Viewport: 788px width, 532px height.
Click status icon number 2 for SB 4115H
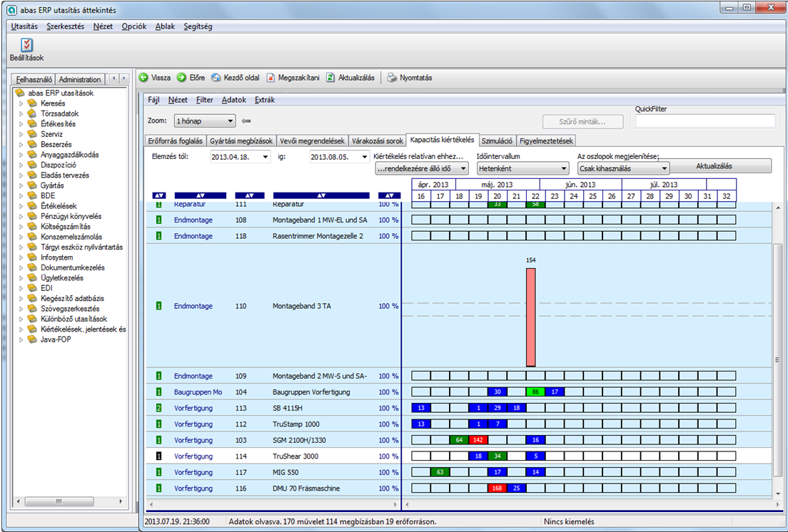tap(158, 408)
